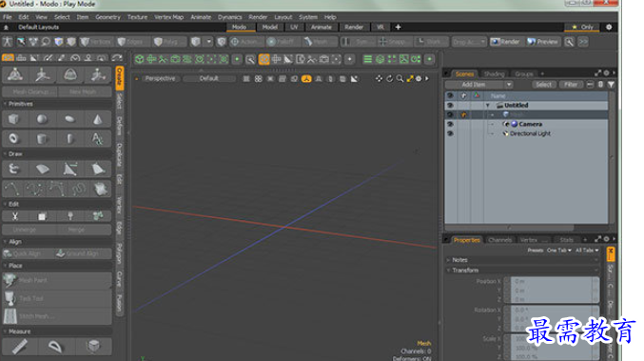644x361 pixels.
Task: Select the Sphere primitive tool
Action: coord(42,119)
